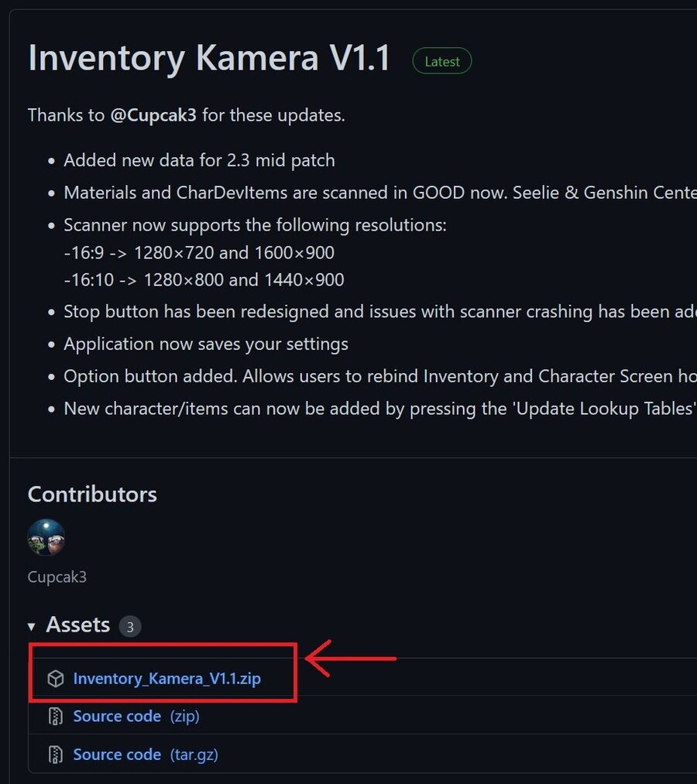Screen dimensions: 697x784
Task: Click the "Scanner now supports the following resolutions" text
Action: coord(255,225)
